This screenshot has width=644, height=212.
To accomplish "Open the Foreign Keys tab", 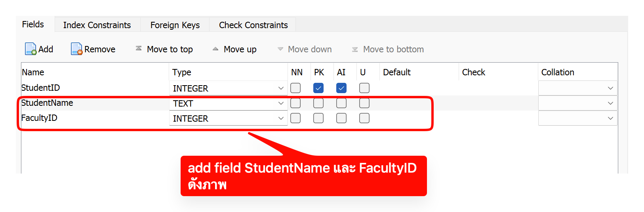I will pyautogui.click(x=175, y=25).
